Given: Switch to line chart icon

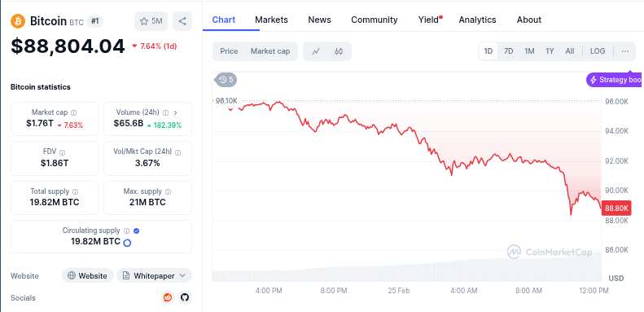Looking at the screenshot, I should [x=316, y=51].
